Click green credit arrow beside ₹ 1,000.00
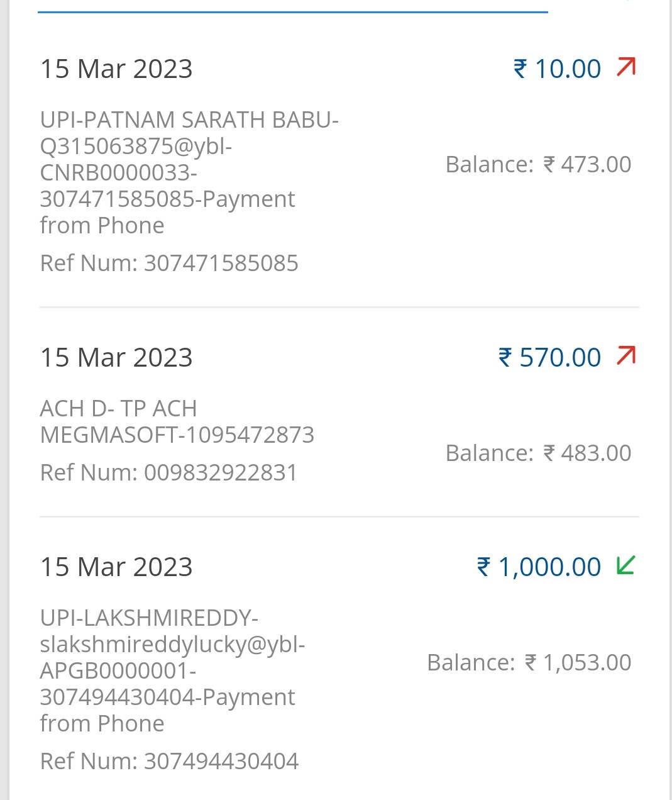 coord(626,565)
